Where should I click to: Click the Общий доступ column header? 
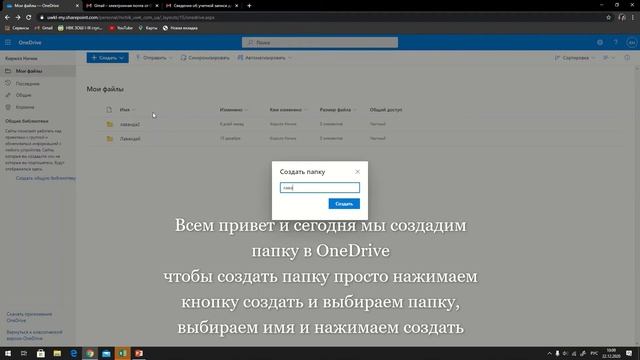point(386,110)
